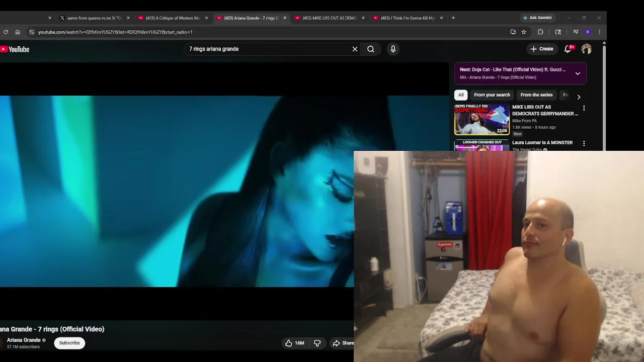Open tab search icon in the toolbar
Viewport: 644px width, 362px height.
click(558, 32)
